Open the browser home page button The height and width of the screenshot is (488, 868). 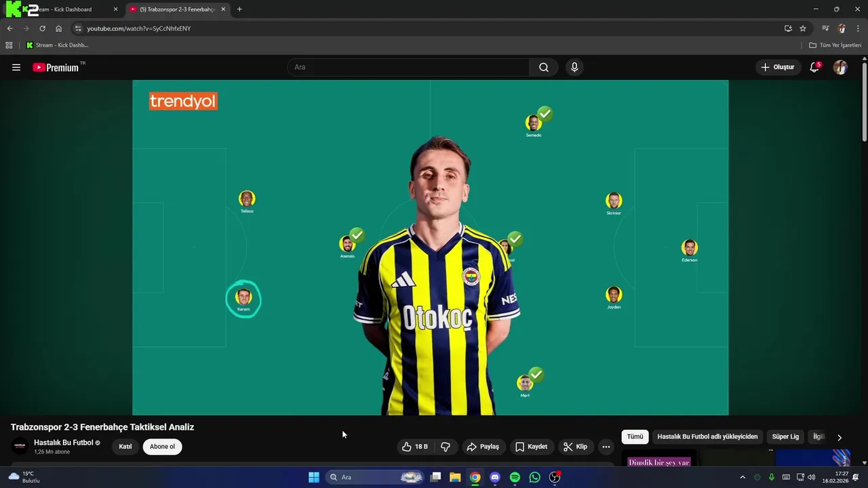(x=58, y=28)
